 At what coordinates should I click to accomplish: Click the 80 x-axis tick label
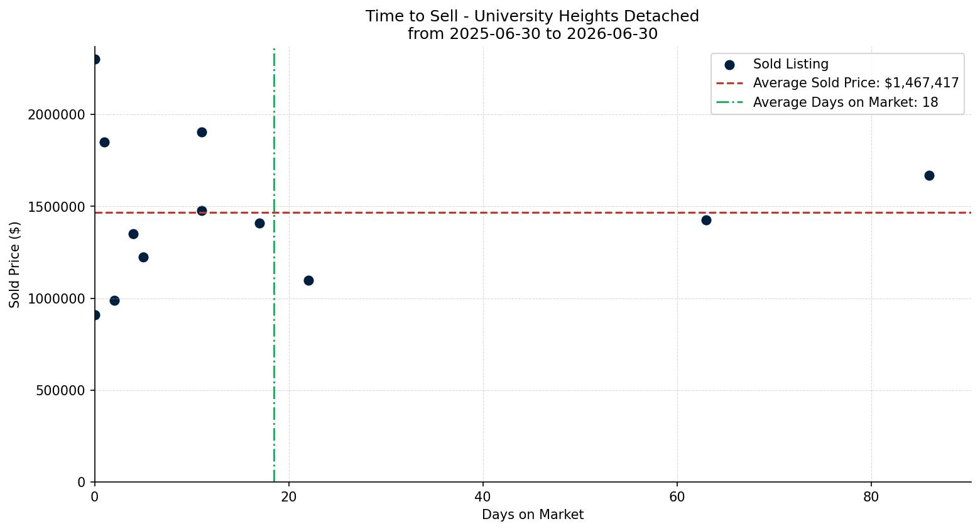click(871, 496)
